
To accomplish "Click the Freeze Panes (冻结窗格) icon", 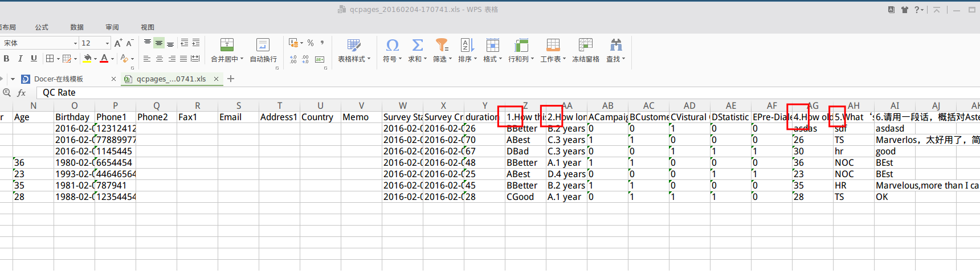I will coord(585,46).
